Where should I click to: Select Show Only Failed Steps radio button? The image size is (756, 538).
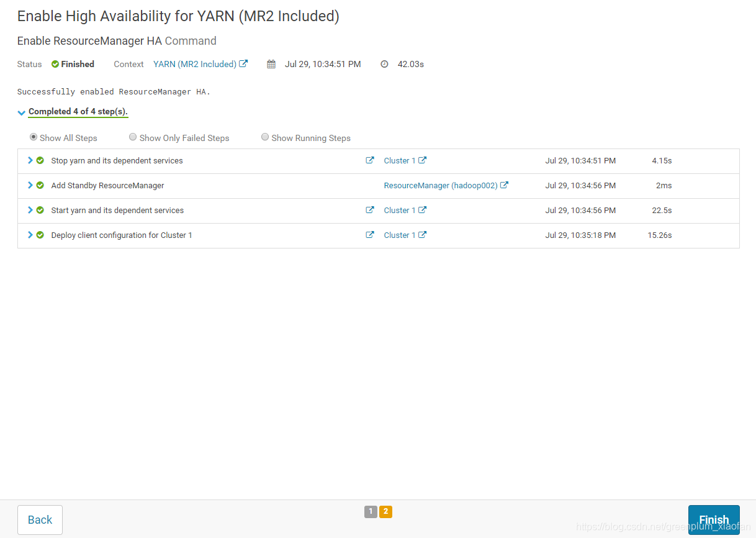tap(133, 137)
